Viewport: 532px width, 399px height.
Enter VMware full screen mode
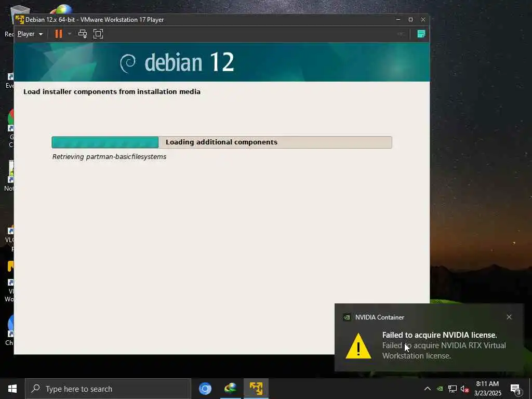98,34
